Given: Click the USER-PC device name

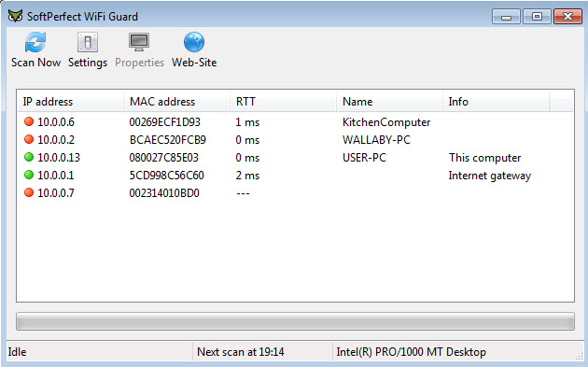Looking at the screenshot, I should point(364,157).
